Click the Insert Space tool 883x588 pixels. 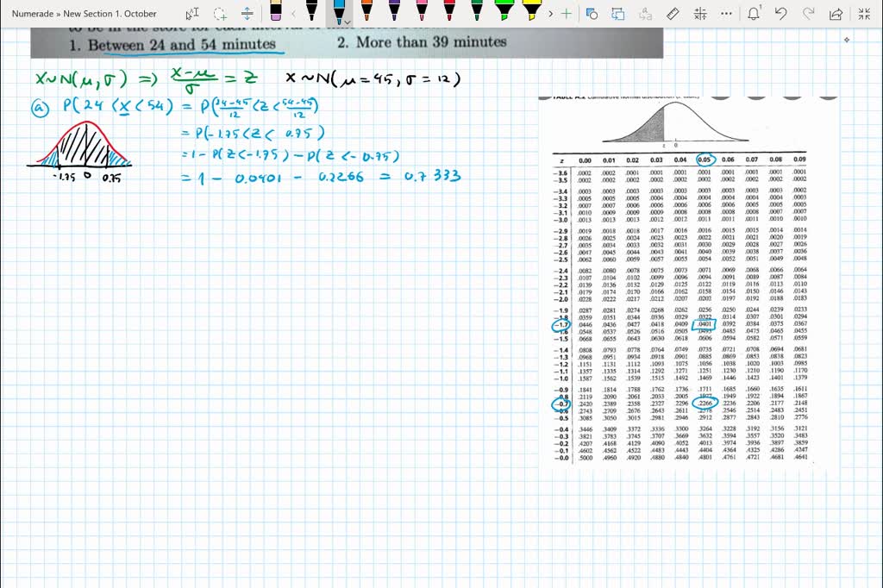pos(247,12)
